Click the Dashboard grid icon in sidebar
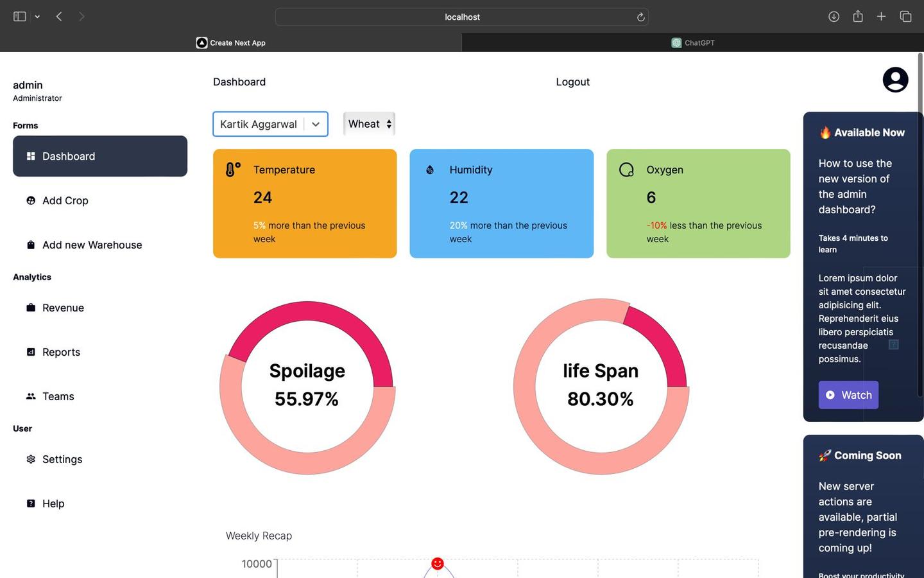 (x=31, y=156)
